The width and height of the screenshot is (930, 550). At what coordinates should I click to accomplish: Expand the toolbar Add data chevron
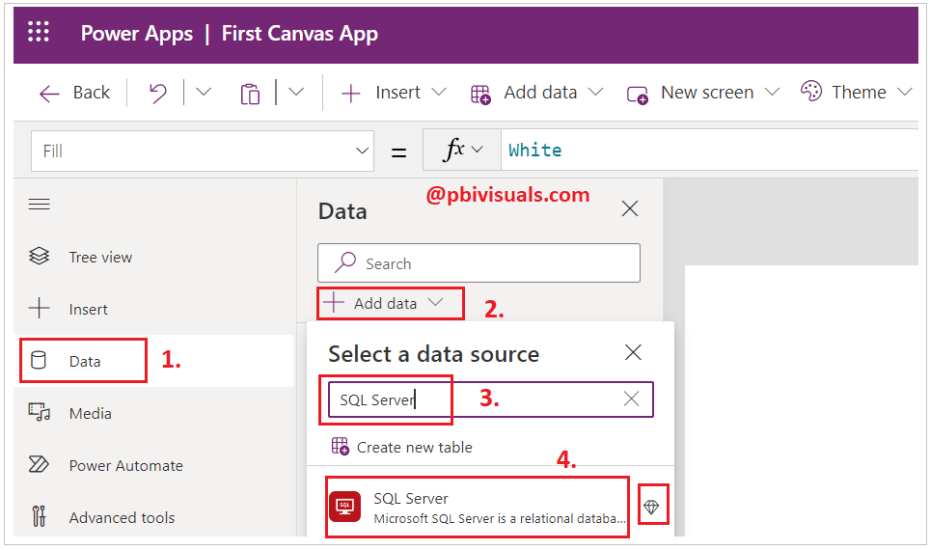[x=595, y=92]
